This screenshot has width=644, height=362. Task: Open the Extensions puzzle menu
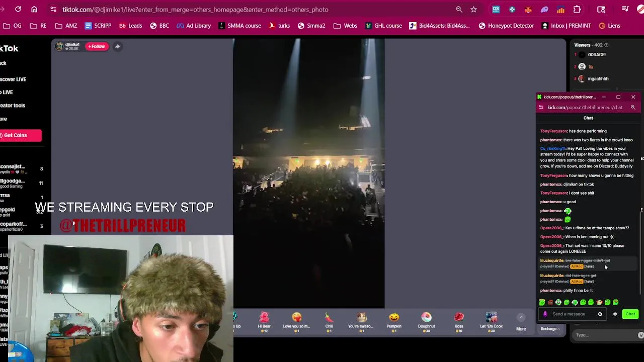(577, 9)
